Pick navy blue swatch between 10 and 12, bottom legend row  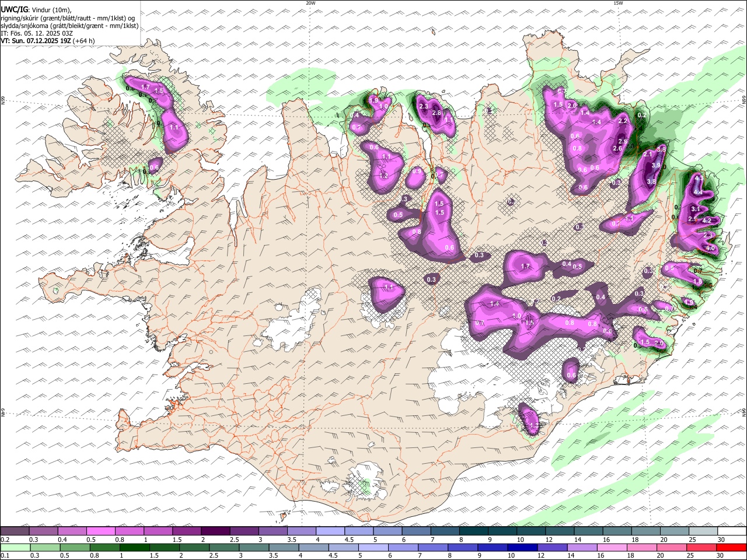point(522,548)
